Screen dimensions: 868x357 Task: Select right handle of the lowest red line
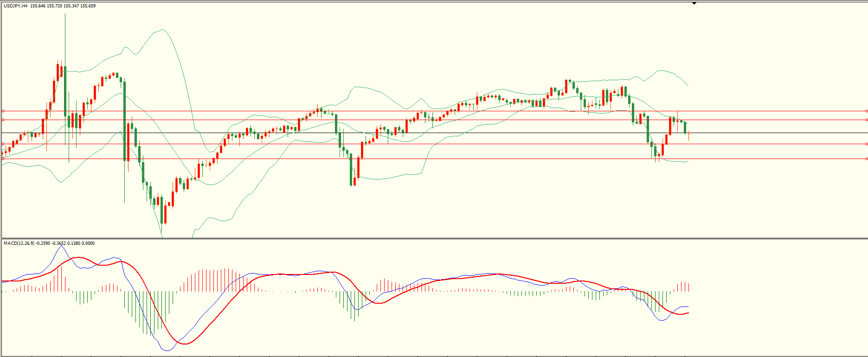pyautogui.click(x=867, y=159)
